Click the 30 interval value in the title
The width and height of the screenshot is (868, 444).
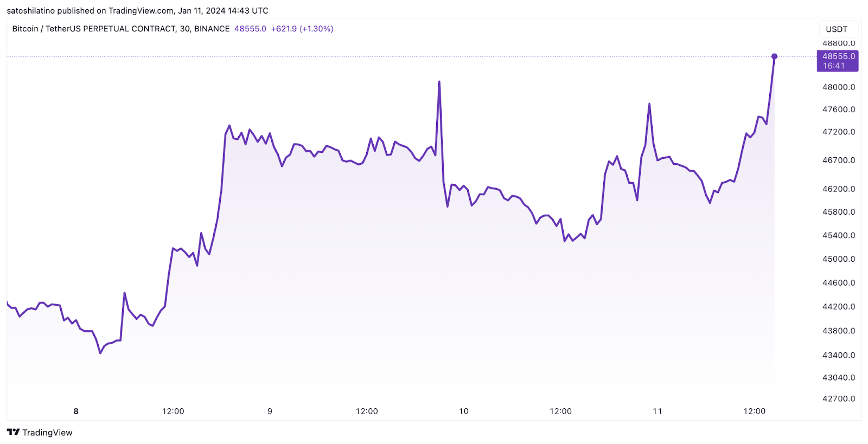(x=184, y=29)
